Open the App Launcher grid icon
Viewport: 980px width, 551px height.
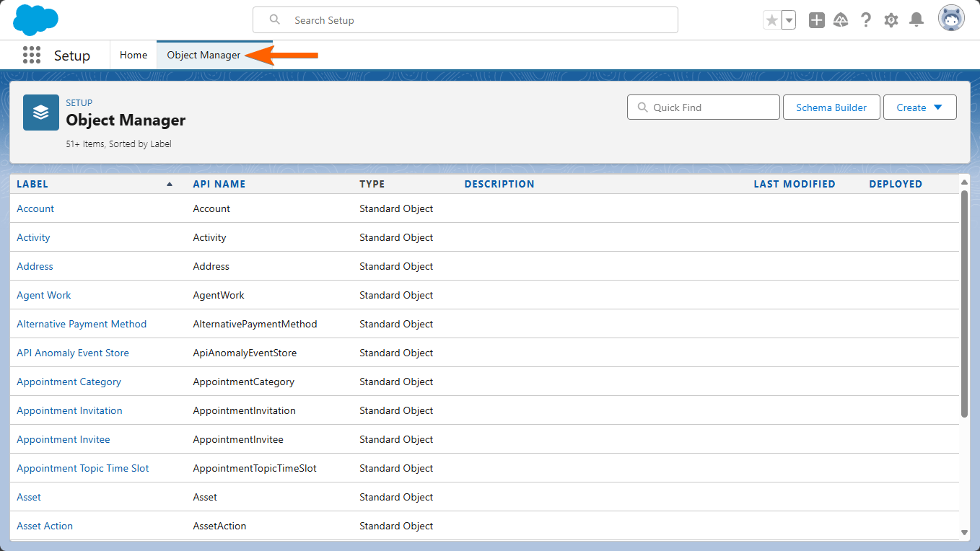coord(31,56)
